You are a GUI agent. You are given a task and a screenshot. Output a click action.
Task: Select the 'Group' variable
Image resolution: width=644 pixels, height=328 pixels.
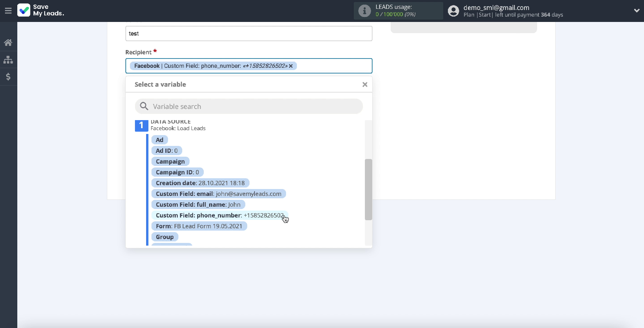165,237
